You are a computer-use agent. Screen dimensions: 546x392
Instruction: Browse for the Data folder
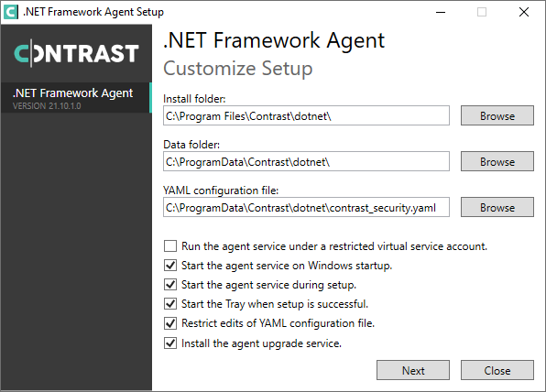tap(497, 161)
